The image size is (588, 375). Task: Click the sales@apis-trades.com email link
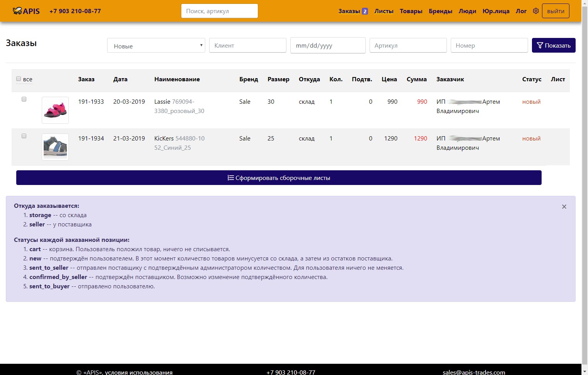(474, 372)
